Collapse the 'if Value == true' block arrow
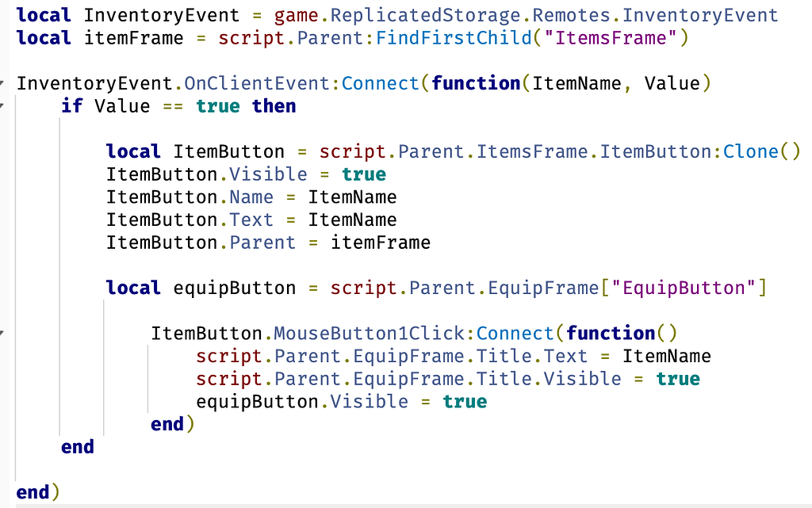This screenshot has width=812, height=508. click(x=2, y=106)
